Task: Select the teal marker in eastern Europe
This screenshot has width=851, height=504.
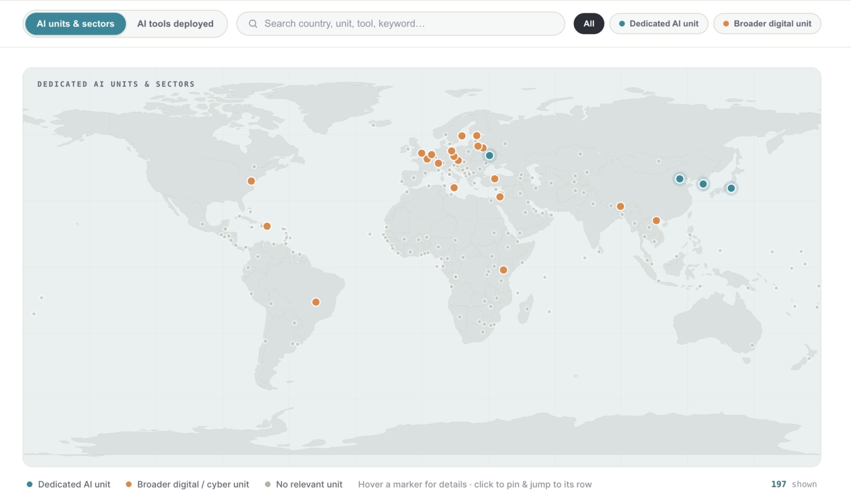Action: (x=490, y=155)
